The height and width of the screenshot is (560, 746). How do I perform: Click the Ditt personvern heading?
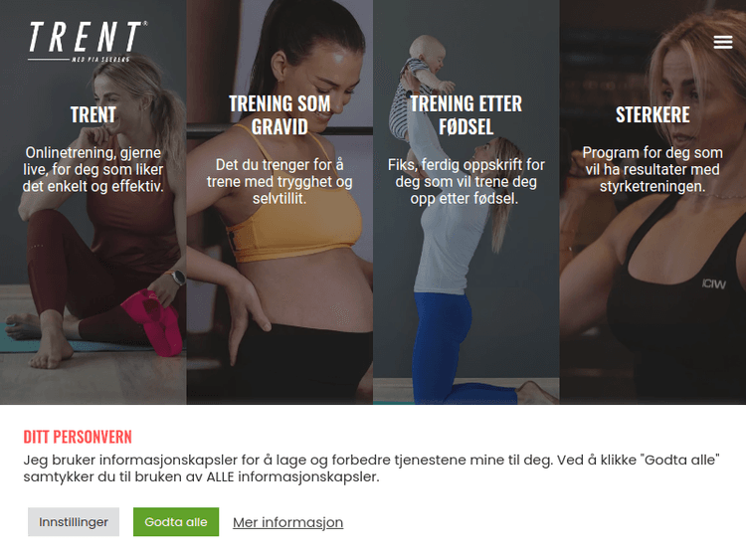pos(78,437)
